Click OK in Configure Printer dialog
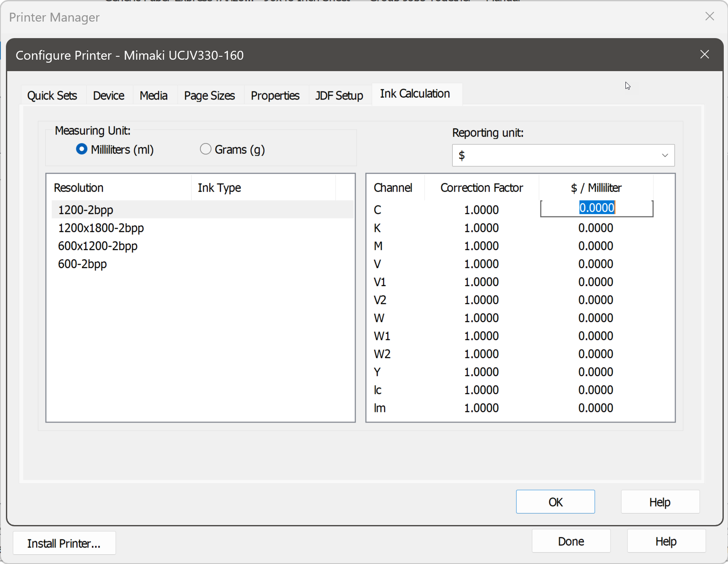The width and height of the screenshot is (728, 564). [x=556, y=502]
